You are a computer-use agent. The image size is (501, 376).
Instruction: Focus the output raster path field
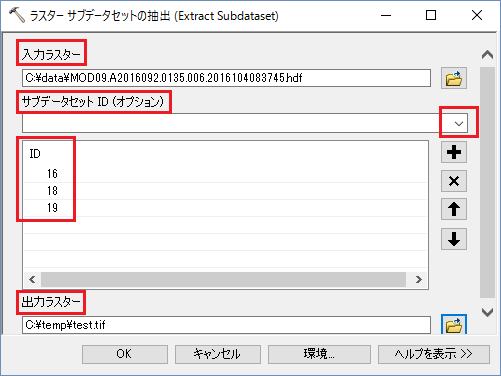(x=226, y=325)
